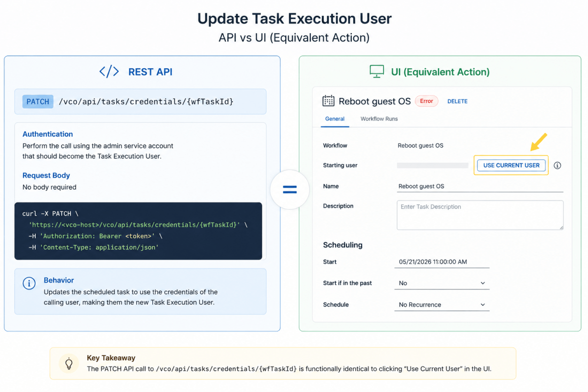The height and width of the screenshot is (392, 588).
Task: Click the Update Task Execution User title
Action: (x=294, y=19)
